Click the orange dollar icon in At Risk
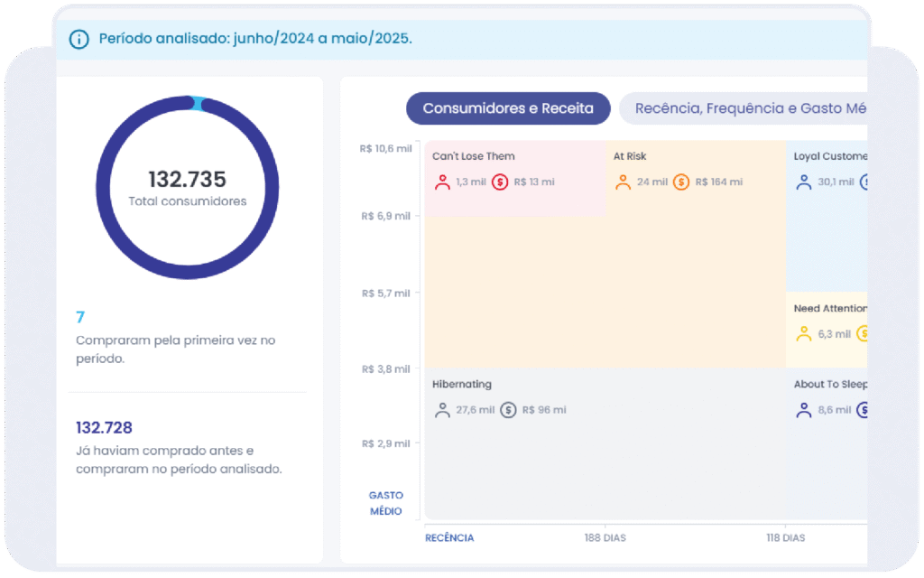Image resolution: width=924 pixels, height=578 pixels. tap(681, 182)
